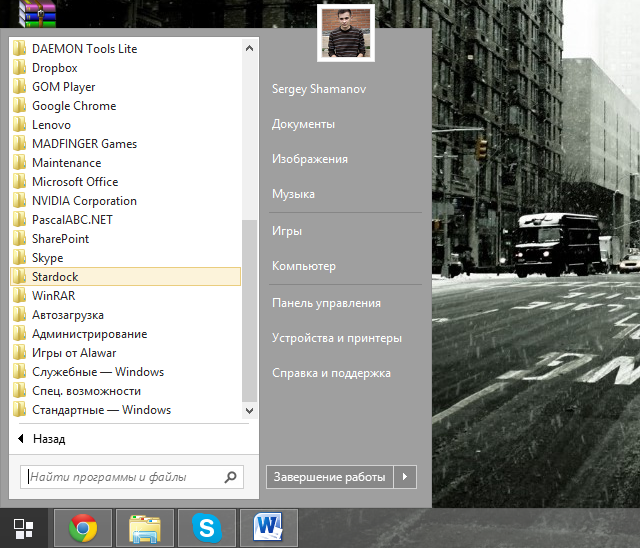Expand the NVIDIA Corporation folder
Image resolution: width=640 pixels, height=548 pixels.
coord(125,201)
